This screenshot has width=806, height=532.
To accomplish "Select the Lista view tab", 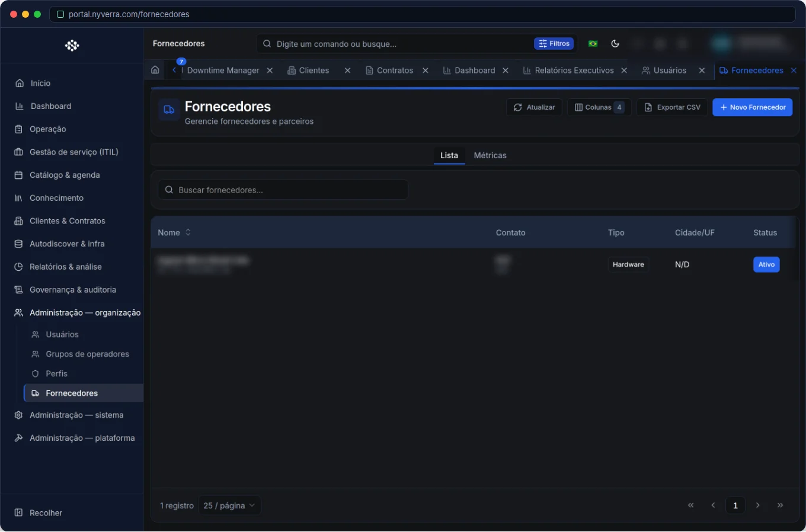I will pyautogui.click(x=449, y=155).
